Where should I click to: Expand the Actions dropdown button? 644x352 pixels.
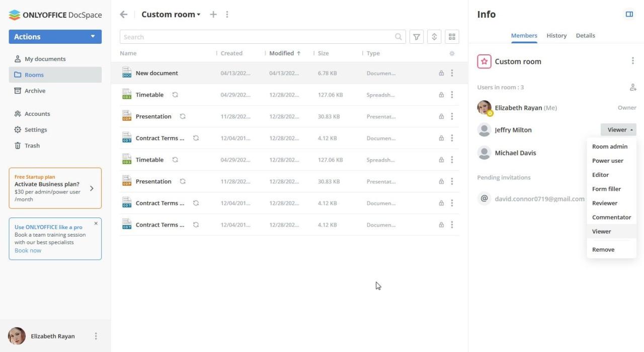coord(55,37)
